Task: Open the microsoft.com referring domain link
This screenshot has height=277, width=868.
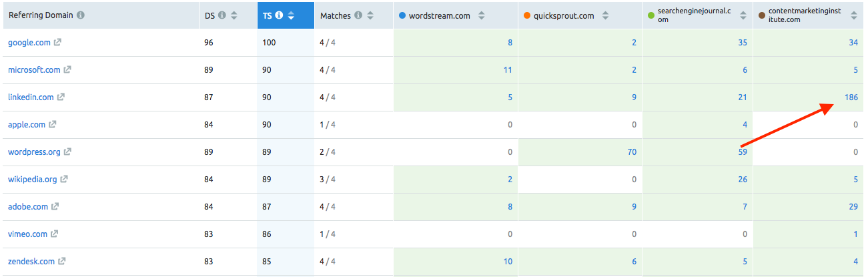Action: click(34, 70)
